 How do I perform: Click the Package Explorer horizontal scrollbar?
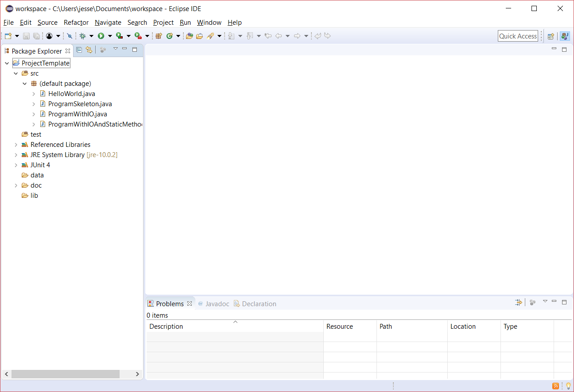(x=66, y=374)
